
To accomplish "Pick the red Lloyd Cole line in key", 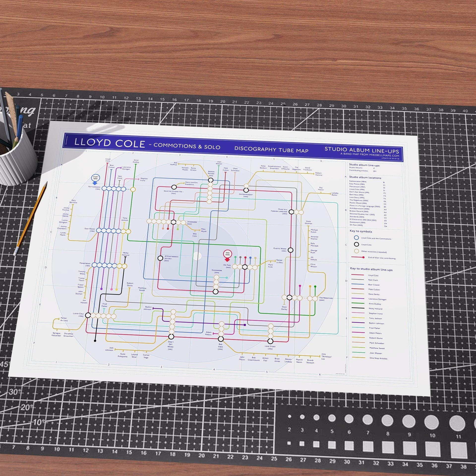I will pyautogui.click(x=358, y=275).
